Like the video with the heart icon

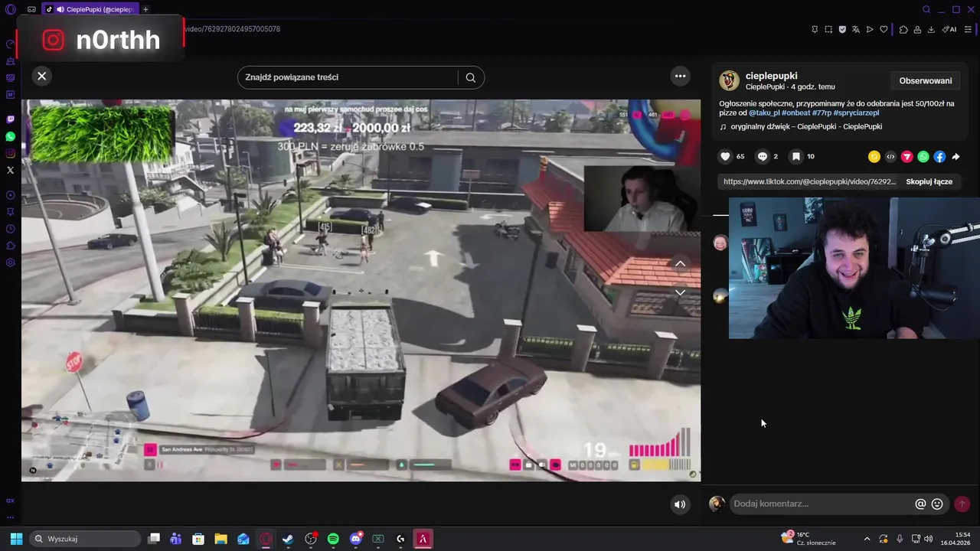(x=725, y=156)
